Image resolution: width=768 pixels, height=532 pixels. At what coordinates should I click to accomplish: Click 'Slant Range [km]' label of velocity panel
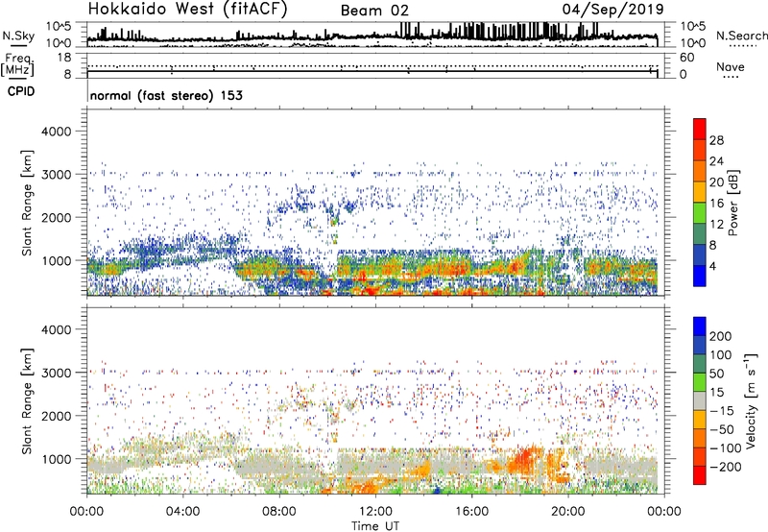[x=27, y=401]
